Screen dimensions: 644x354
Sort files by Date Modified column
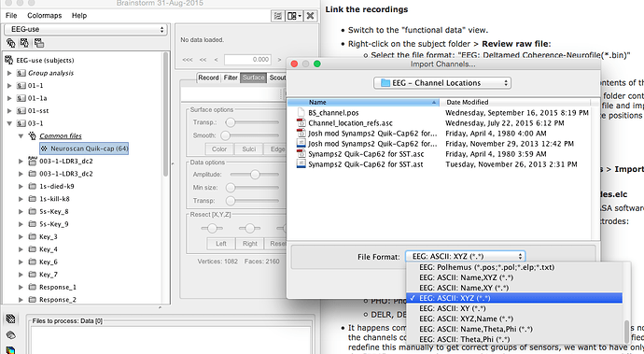pyautogui.click(x=468, y=102)
